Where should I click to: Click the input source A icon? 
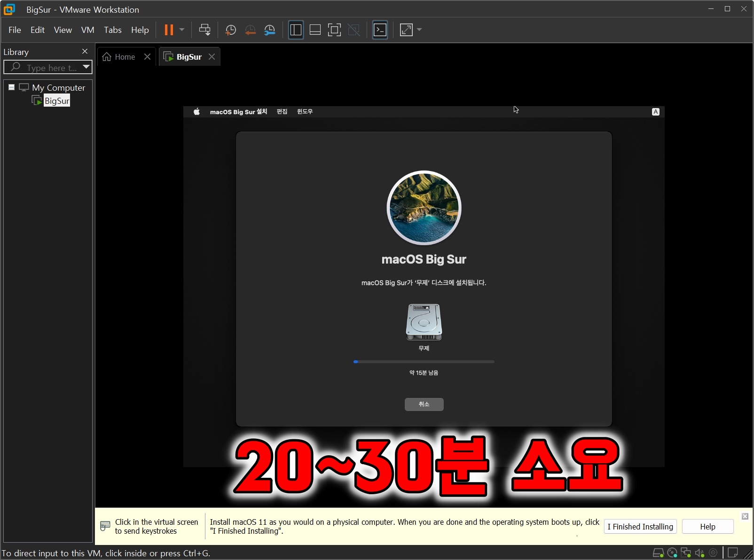(656, 112)
